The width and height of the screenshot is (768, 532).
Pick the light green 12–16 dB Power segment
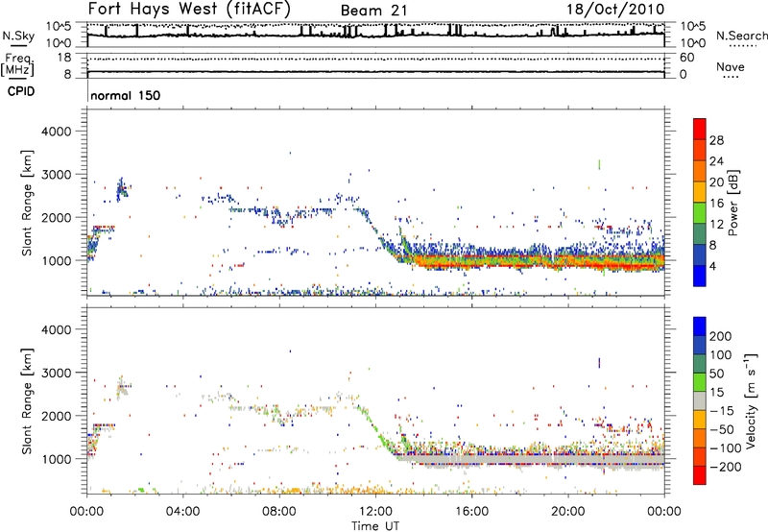tap(700, 213)
